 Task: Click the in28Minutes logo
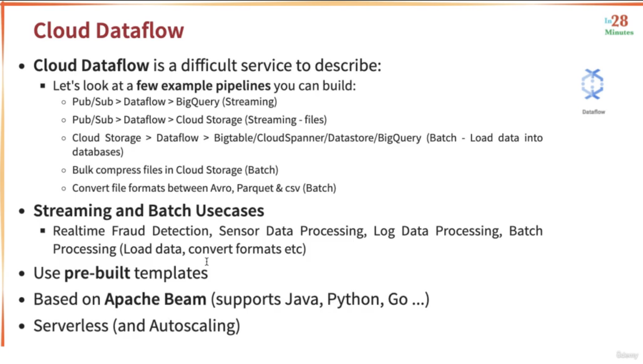click(619, 25)
